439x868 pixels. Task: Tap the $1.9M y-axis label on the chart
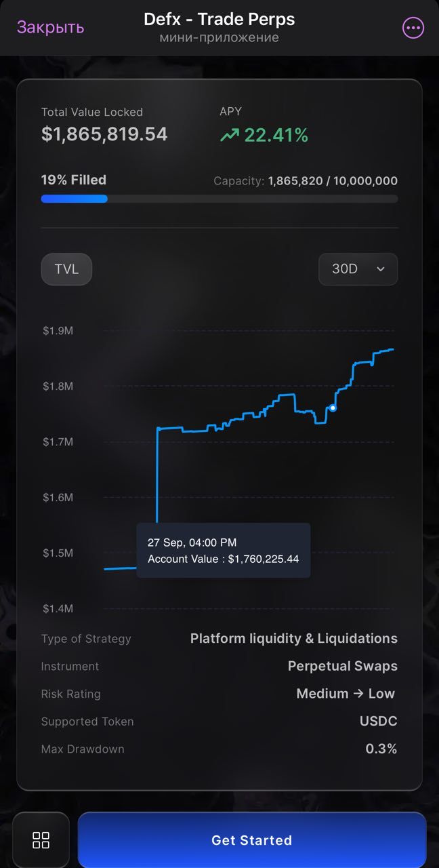pos(58,331)
